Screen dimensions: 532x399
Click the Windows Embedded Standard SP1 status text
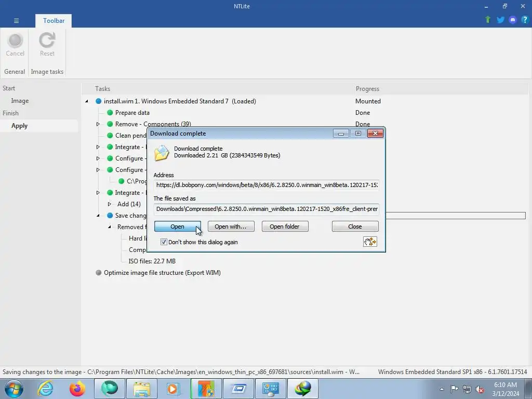[453, 372]
